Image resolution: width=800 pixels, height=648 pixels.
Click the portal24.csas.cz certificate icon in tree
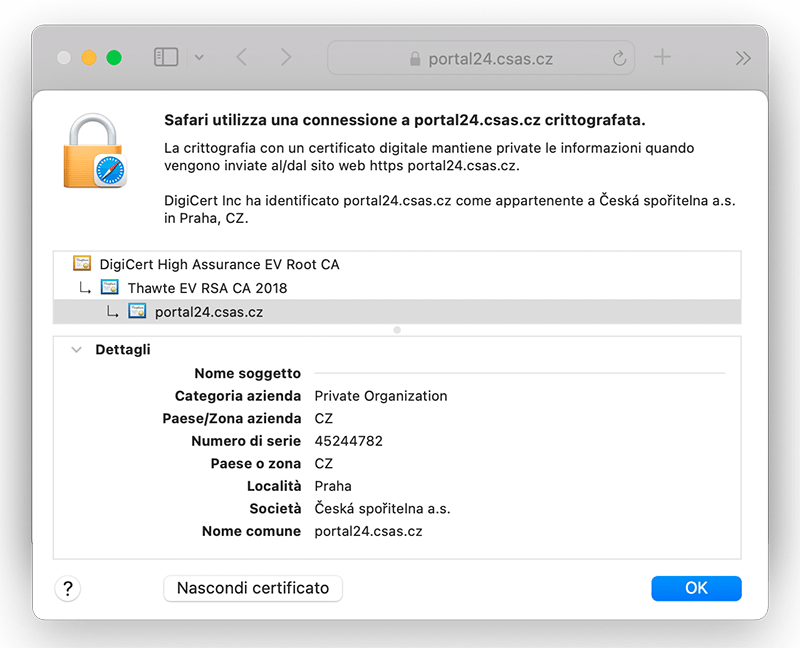pyautogui.click(x=137, y=311)
